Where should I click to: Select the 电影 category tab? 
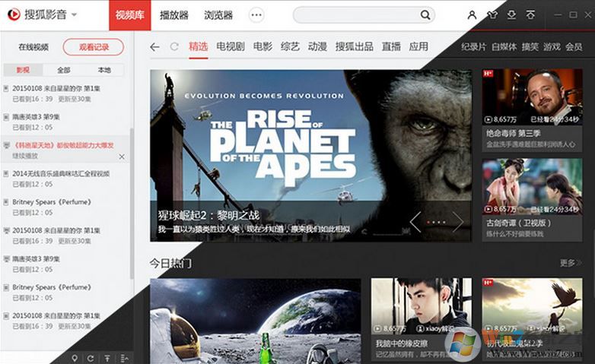click(x=262, y=46)
